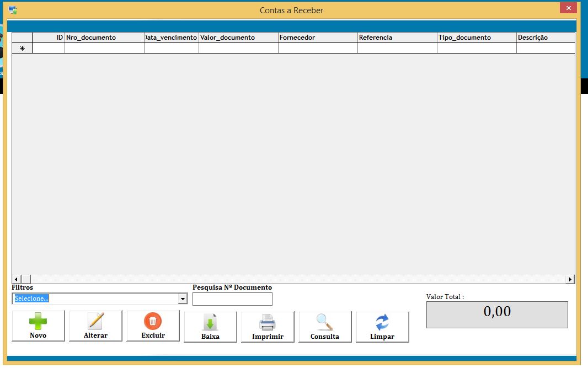Viewport: 588px width, 368px height.
Task: Click the Valor_documento column header
Action: click(x=238, y=38)
